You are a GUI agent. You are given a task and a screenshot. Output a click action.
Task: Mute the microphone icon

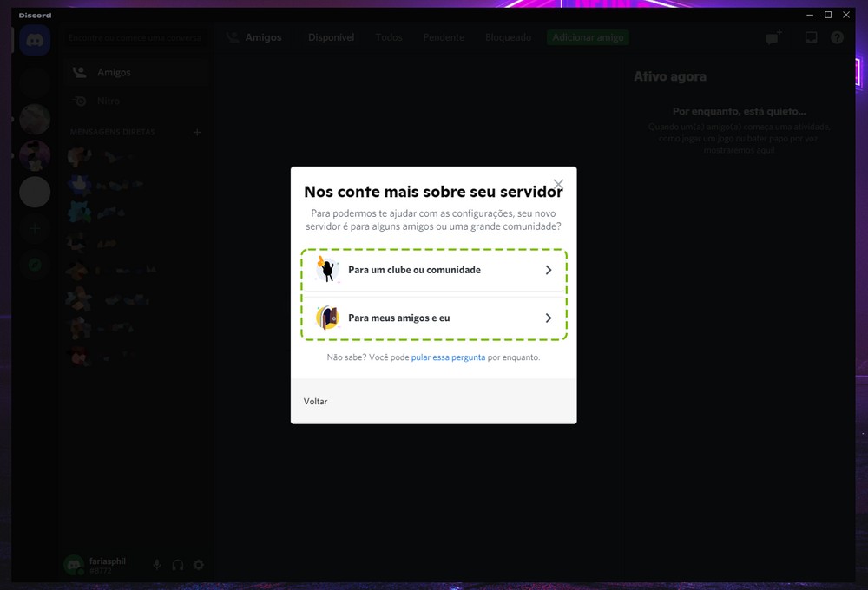157,565
